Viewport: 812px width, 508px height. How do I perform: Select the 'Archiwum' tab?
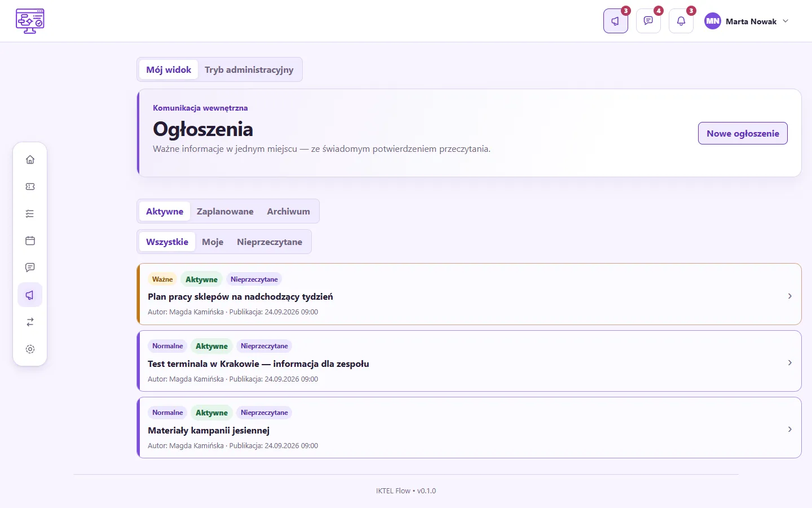point(288,211)
